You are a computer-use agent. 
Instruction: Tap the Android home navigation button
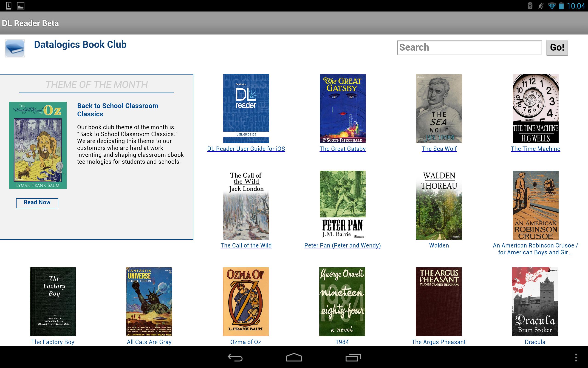coord(294,357)
